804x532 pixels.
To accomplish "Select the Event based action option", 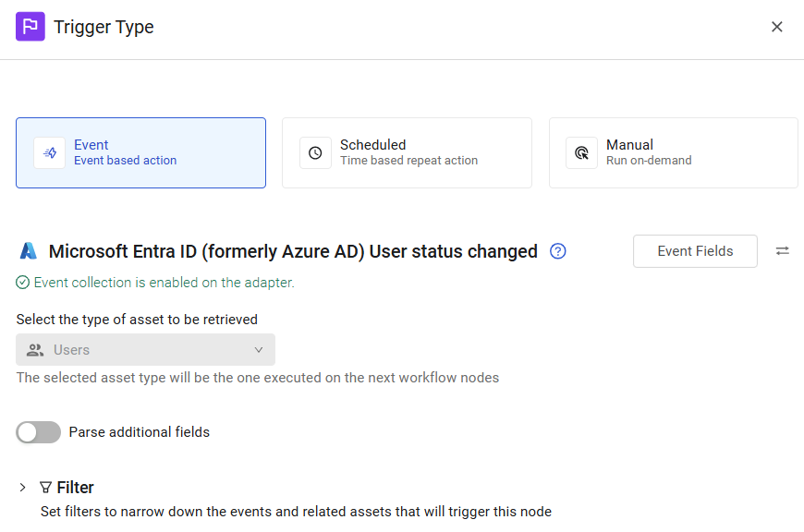I will [140, 152].
